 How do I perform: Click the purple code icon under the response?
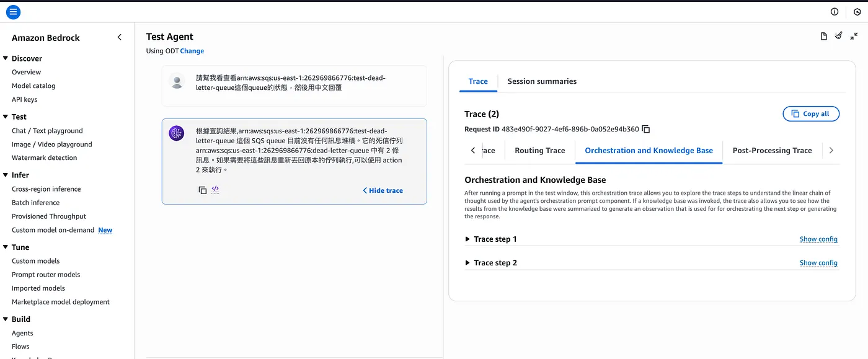coord(215,190)
